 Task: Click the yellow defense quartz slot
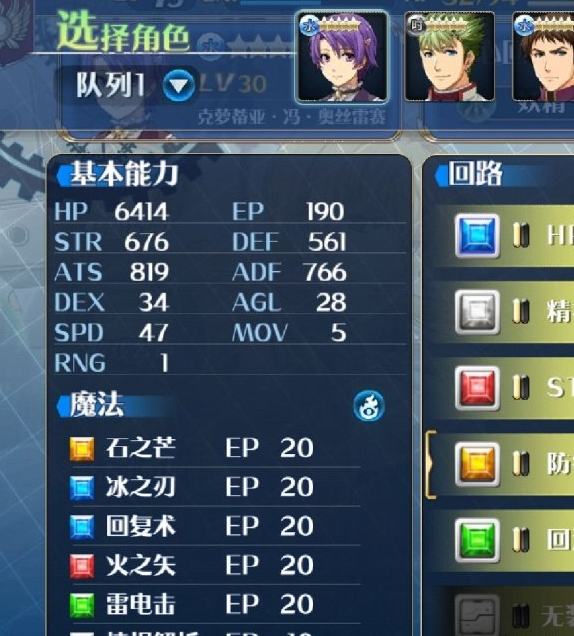(477, 464)
